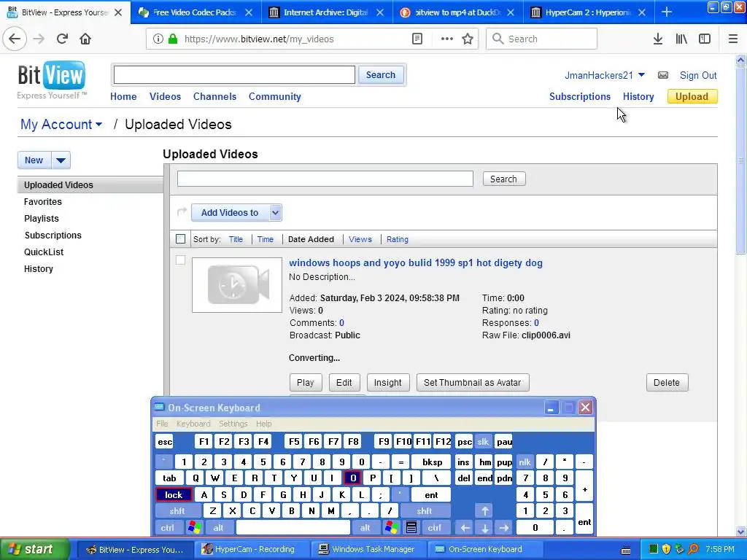
Task: Open the Library icon in Firefox toolbar
Action: [681, 39]
